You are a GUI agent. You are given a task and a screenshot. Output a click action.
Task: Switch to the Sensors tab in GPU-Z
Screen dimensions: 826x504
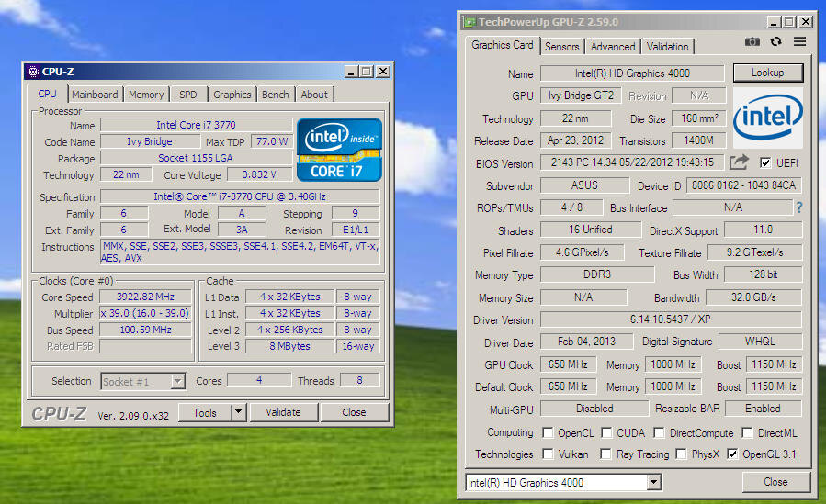click(562, 46)
